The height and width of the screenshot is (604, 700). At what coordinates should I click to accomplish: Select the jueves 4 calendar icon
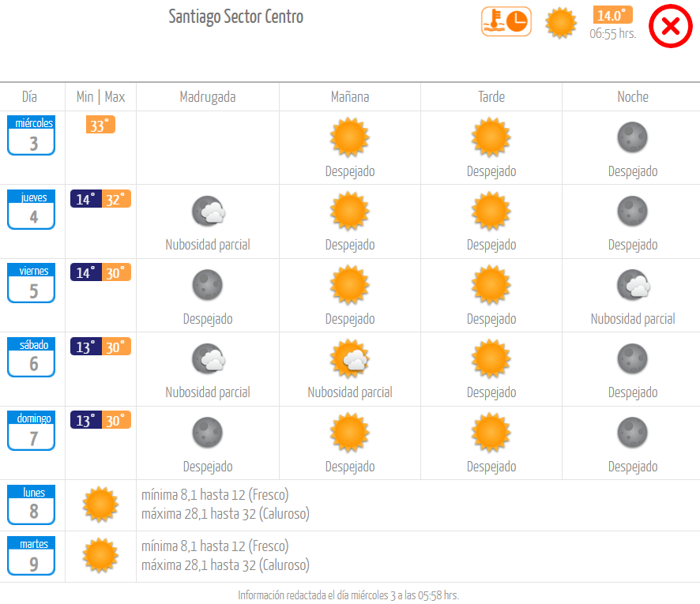pos(32,209)
